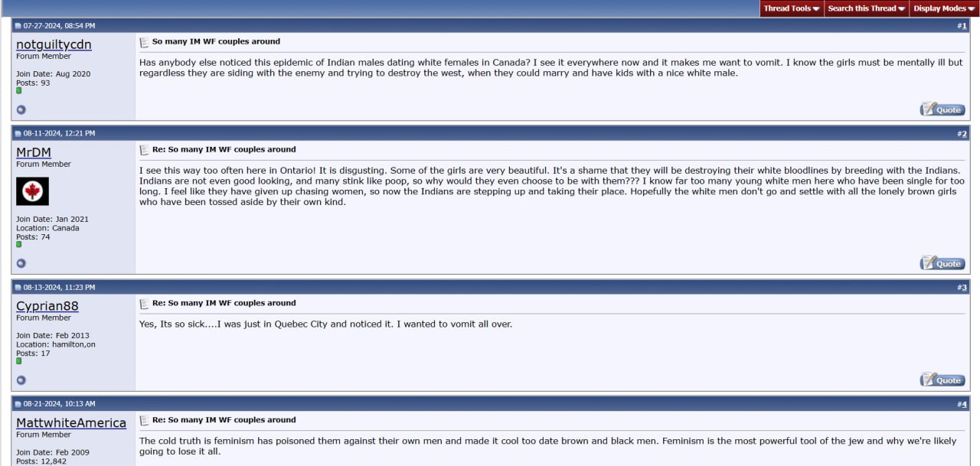Click the offline status icon under Cyprian88
The width and height of the screenshot is (980, 466).
tap(21, 380)
